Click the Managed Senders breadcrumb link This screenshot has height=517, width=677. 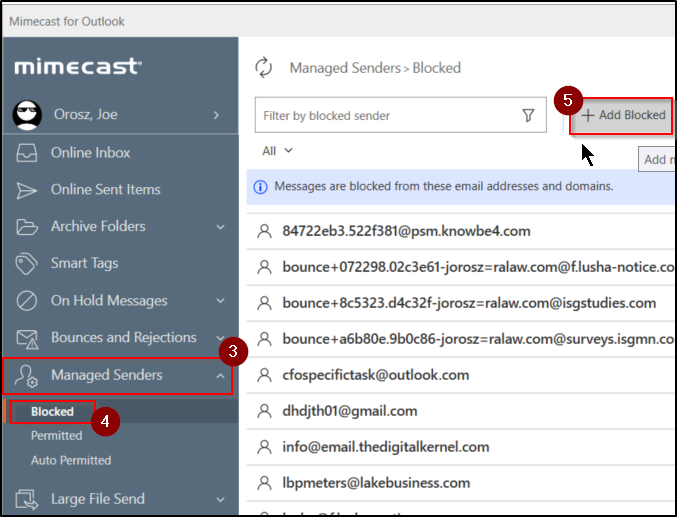tap(343, 68)
